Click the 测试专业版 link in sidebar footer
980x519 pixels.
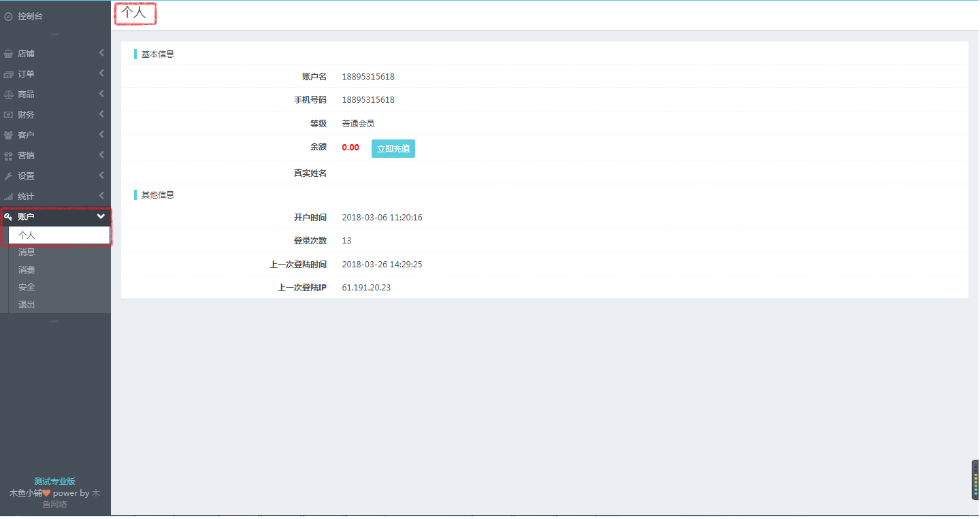point(54,482)
